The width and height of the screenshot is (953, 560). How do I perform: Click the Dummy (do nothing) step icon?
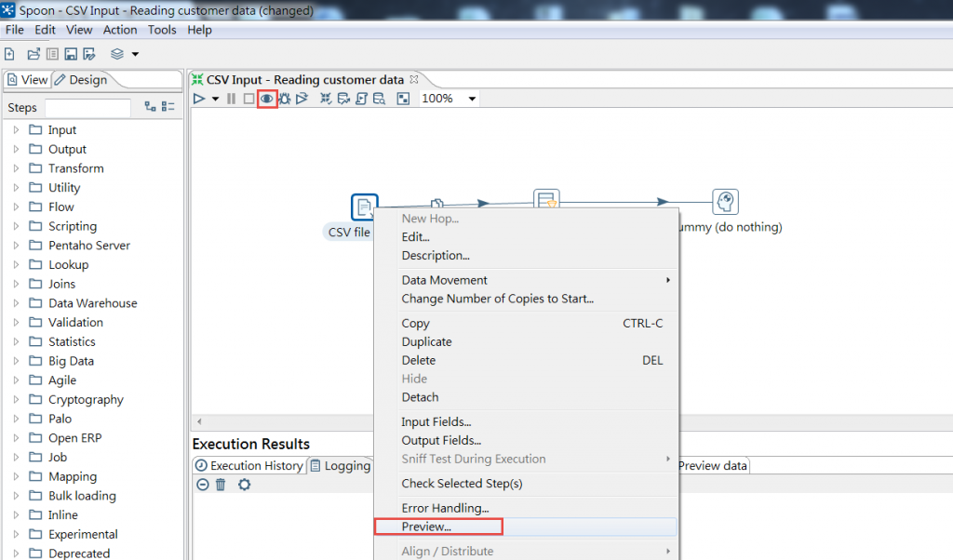click(x=725, y=202)
